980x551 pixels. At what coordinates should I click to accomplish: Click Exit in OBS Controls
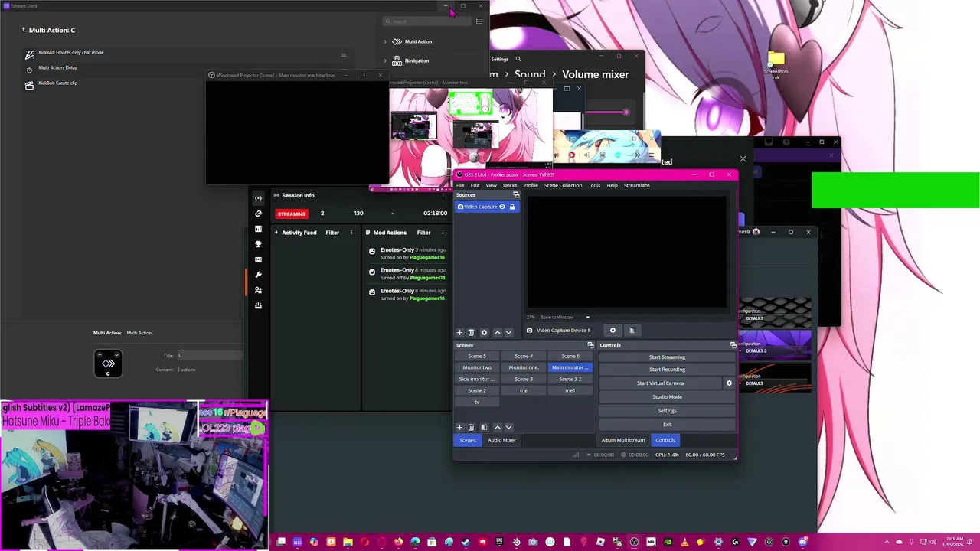[667, 424]
